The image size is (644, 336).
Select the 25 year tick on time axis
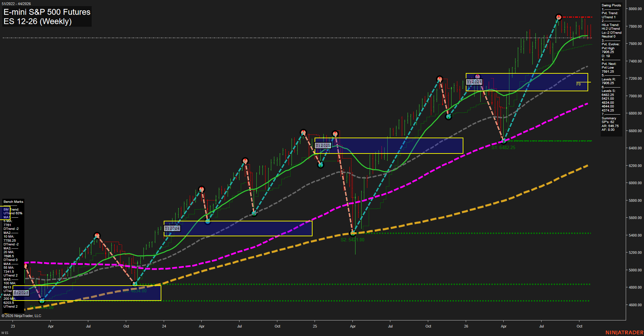pyautogui.click(x=315, y=326)
